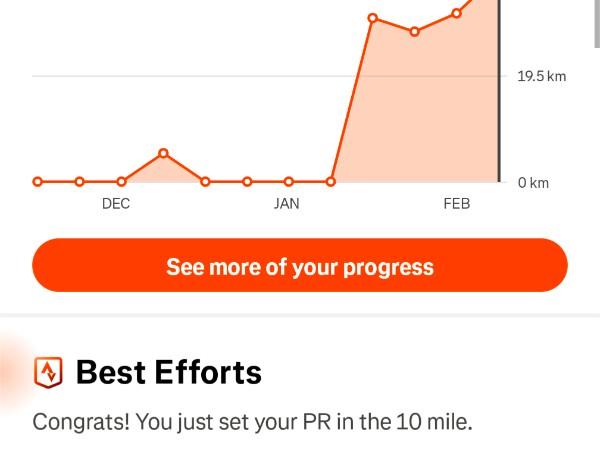Click the Best Efforts badge icon

[47, 373]
